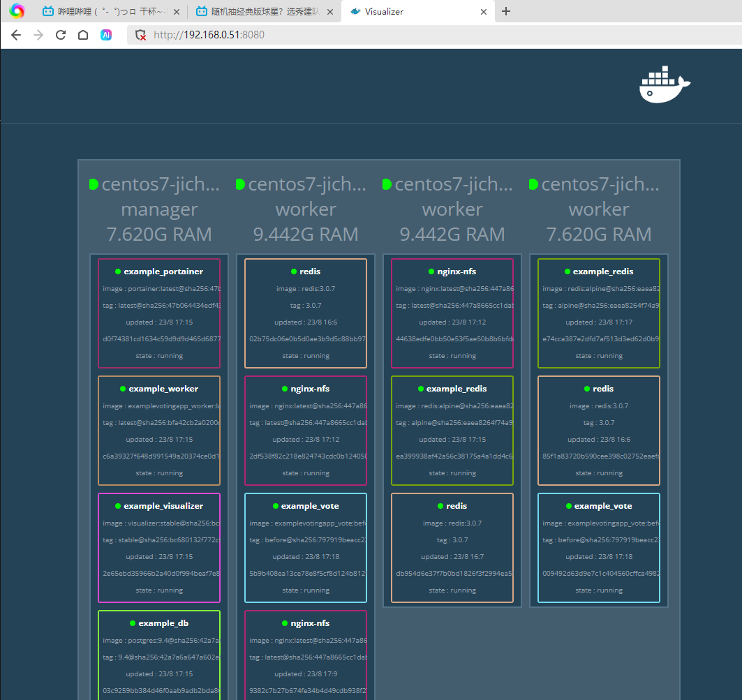
Task: Click updated : 23/8 17:9 timestamp
Action: pos(306,674)
